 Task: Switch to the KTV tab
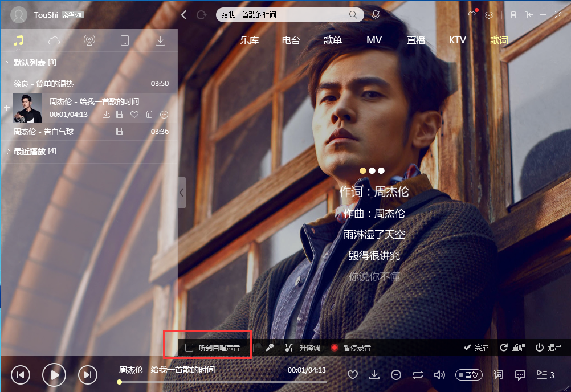point(457,40)
